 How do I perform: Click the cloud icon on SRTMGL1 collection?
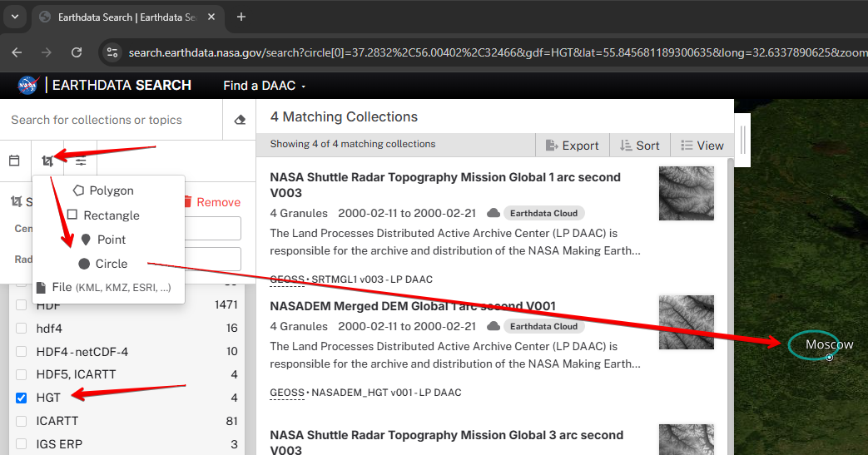tap(494, 213)
